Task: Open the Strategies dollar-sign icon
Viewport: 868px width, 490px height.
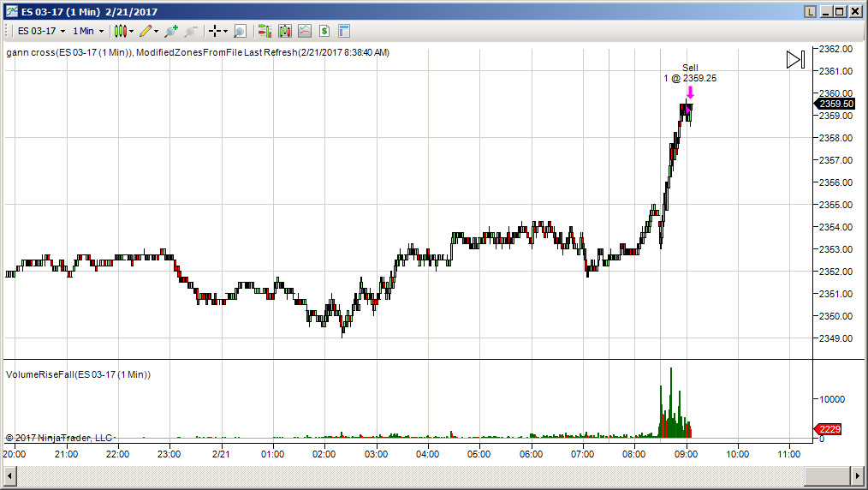Action: (x=324, y=31)
